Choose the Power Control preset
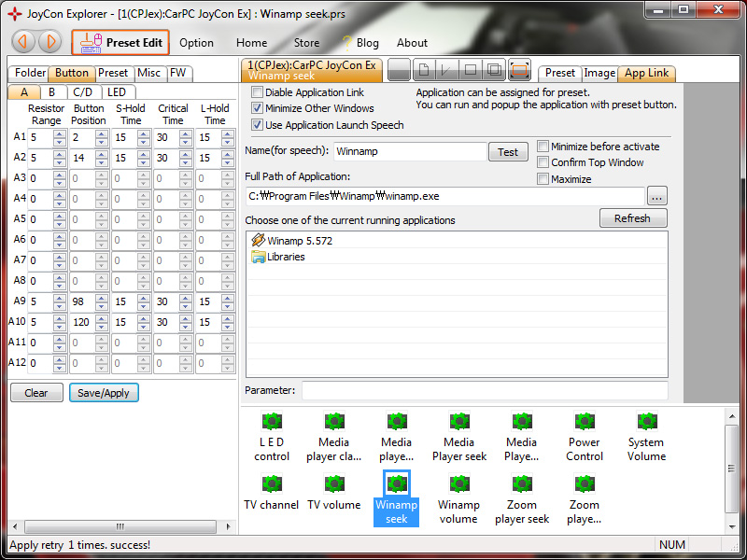 [585, 437]
